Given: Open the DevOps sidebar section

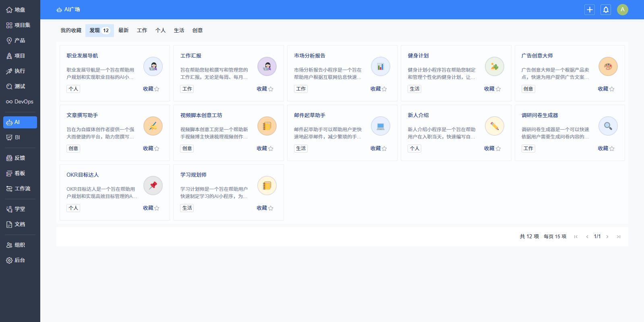Looking at the screenshot, I should 20,102.
